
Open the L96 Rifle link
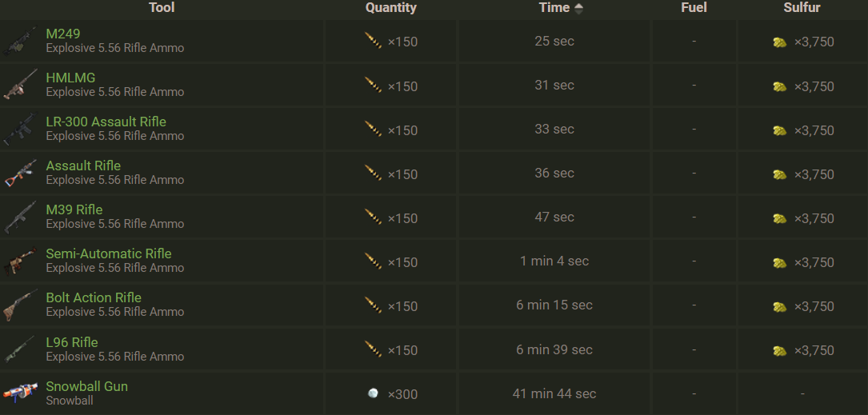tap(72, 342)
